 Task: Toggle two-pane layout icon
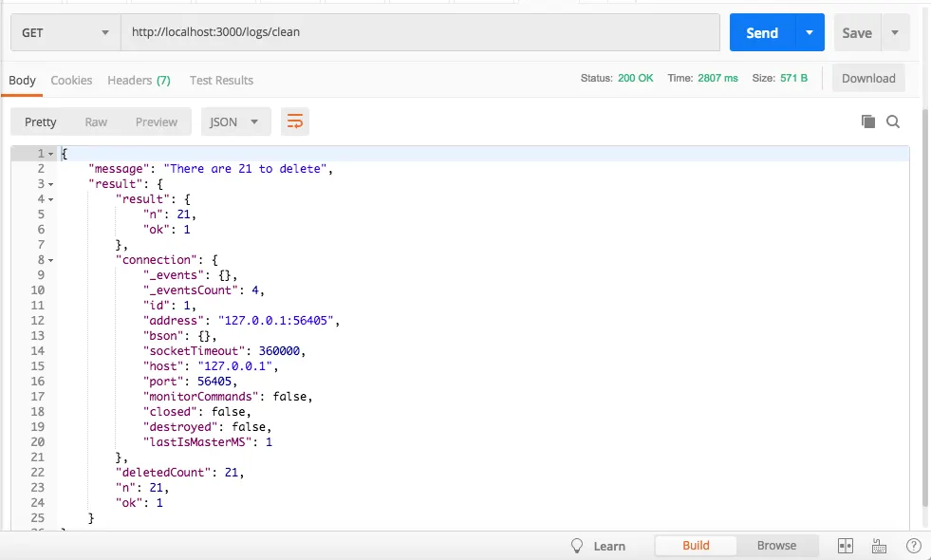coord(846,546)
